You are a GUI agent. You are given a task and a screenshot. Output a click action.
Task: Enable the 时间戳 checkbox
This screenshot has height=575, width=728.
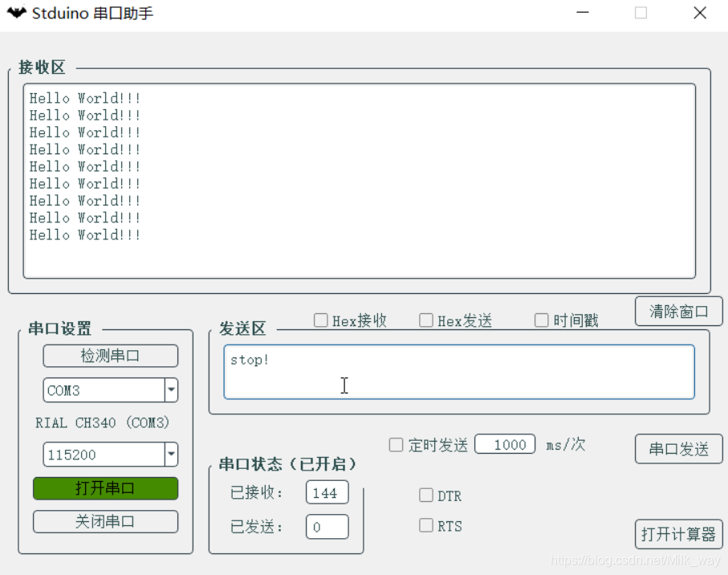(542, 320)
